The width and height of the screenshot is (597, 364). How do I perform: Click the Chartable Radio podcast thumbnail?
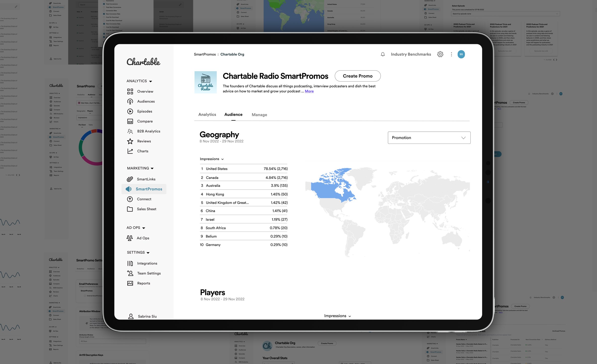click(x=205, y=82)
